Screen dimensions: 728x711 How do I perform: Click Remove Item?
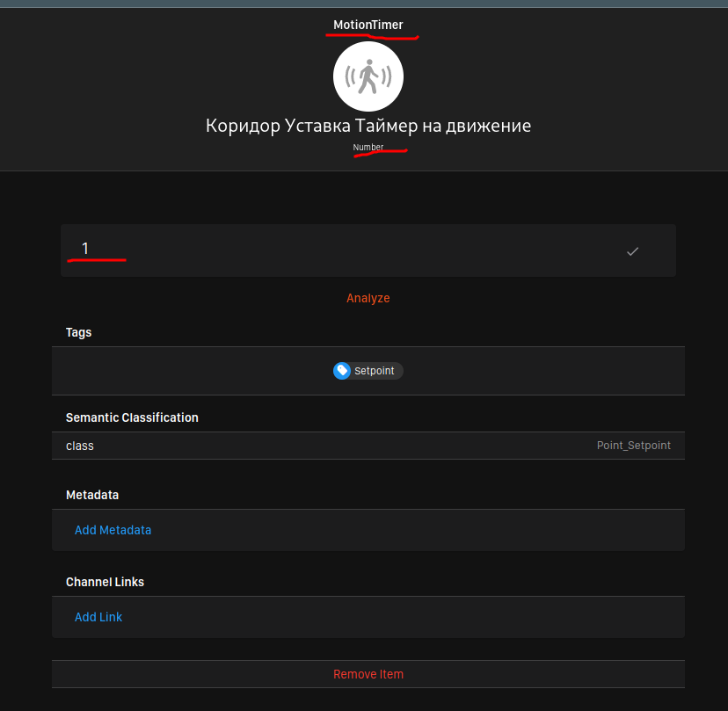[368, 674]
